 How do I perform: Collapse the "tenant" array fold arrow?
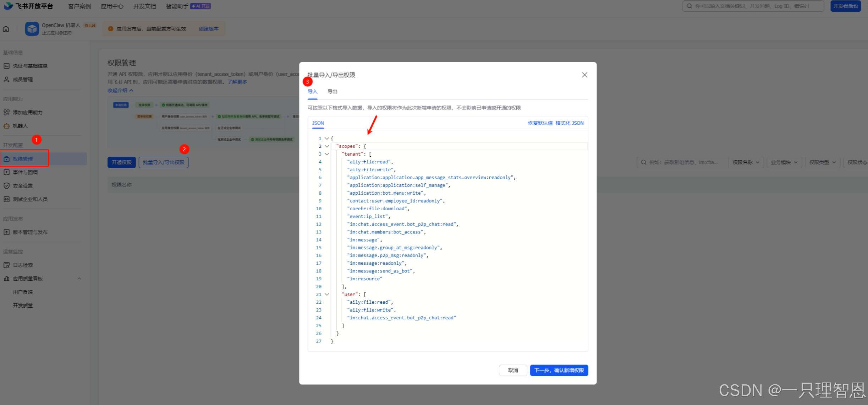[327, 154]
